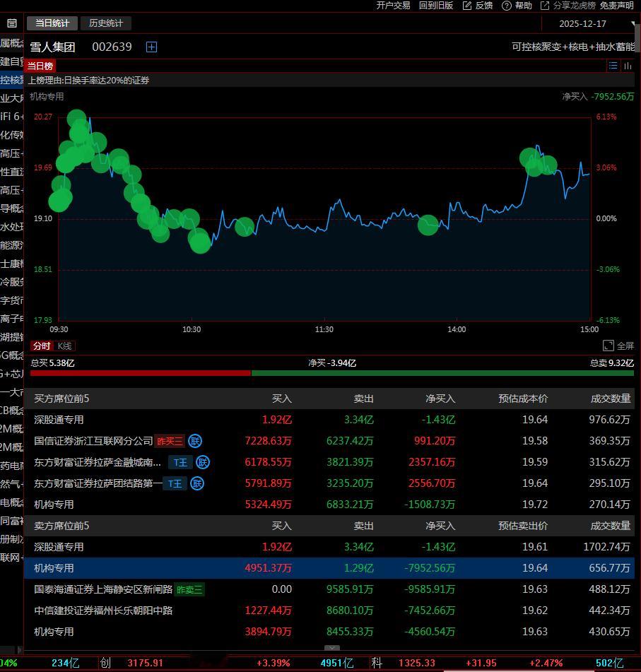The height and width of the screenshot is (672, 641).
Task: Select the 机构专用 buyer row with 270.14万
Action: [x=329, y=505]
